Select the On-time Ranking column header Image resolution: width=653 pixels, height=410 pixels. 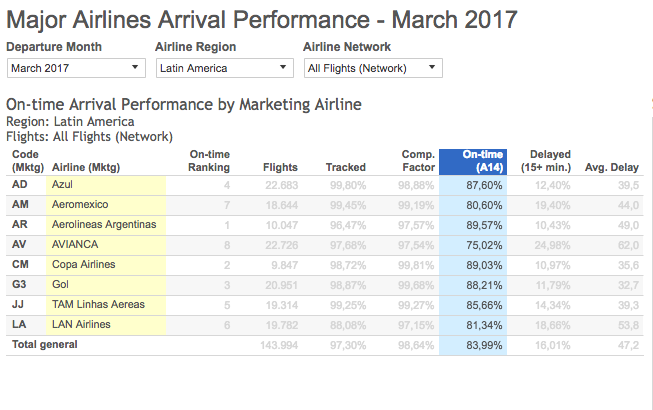[x=209, y=161]
